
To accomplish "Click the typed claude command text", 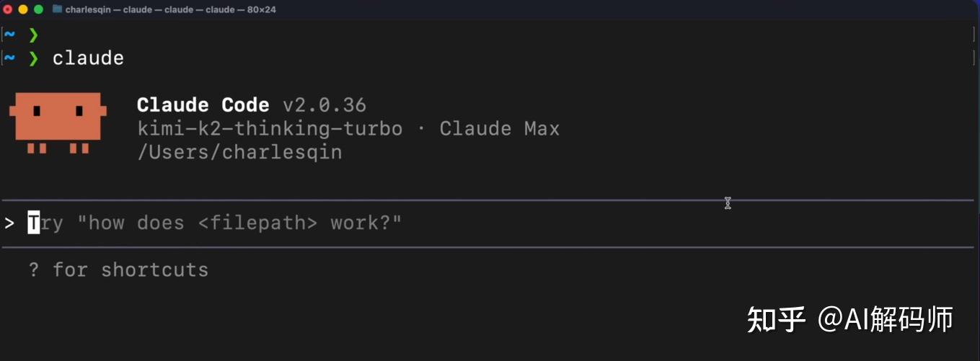I will tap(88, 58).
